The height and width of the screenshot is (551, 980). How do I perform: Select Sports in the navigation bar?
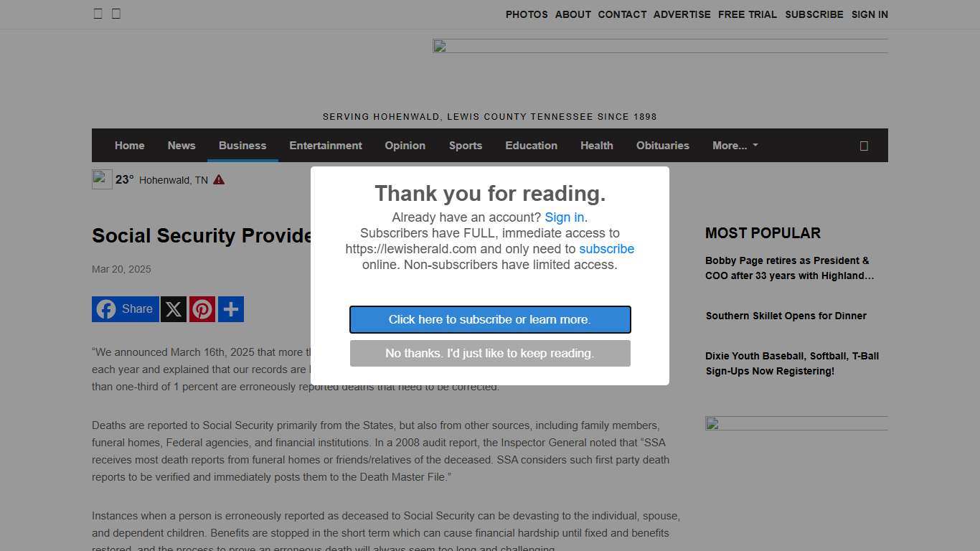[x=466, y=146]
